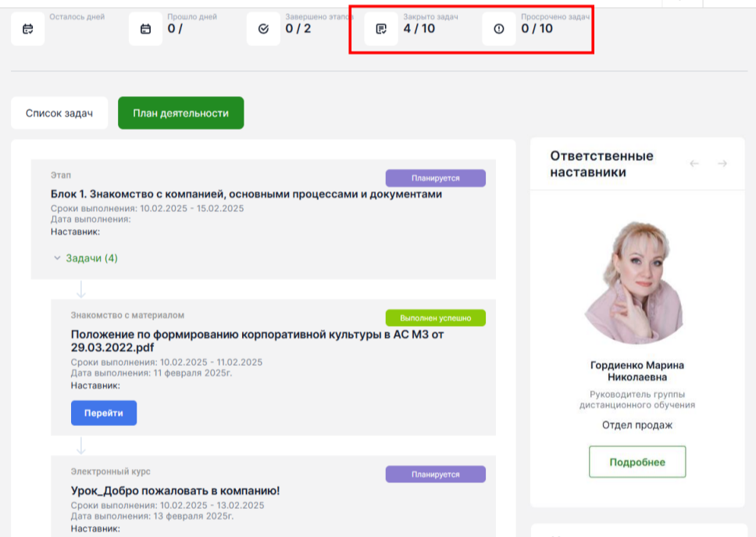Open the Блок 1 stage title

pyautogui.click(x=246, y=194)
